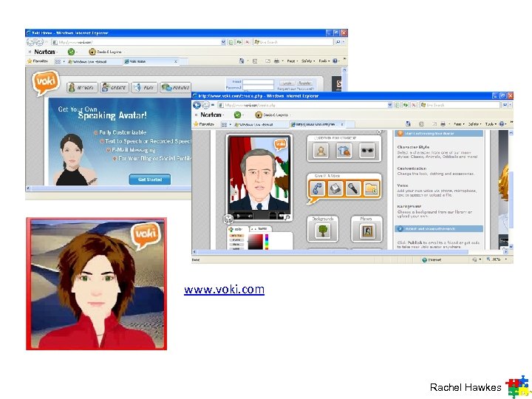This screenshot has width=532, height=399.
Task: Open Favorites in the create.php window
Action: tap(204, 124)
